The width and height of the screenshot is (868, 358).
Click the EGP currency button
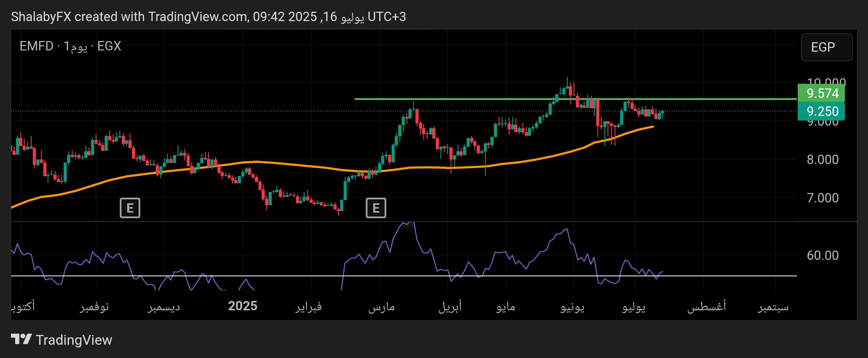[827, 47]
